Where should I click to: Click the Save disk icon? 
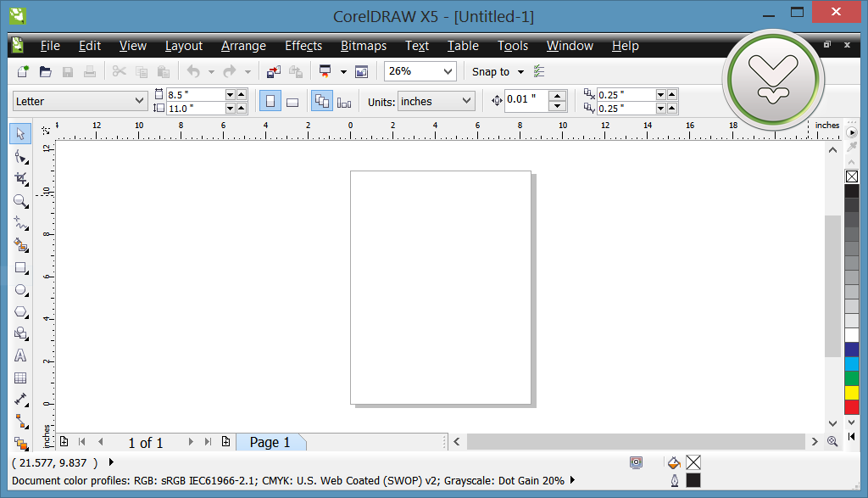point(68,71)
